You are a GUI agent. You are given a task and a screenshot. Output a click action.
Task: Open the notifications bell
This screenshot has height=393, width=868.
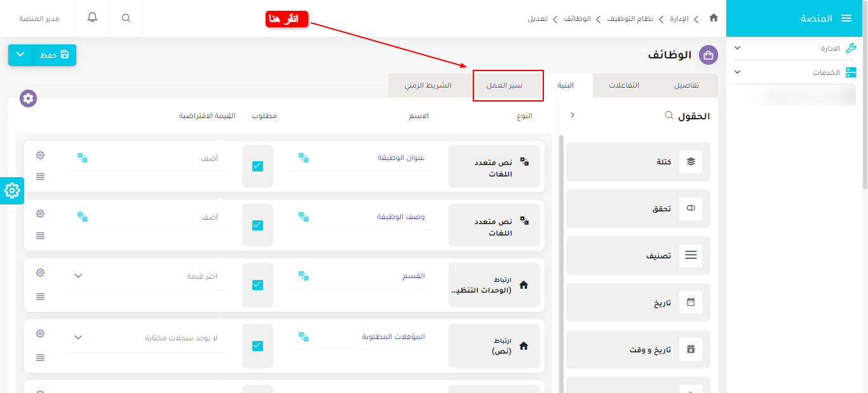tap(92, 17)
